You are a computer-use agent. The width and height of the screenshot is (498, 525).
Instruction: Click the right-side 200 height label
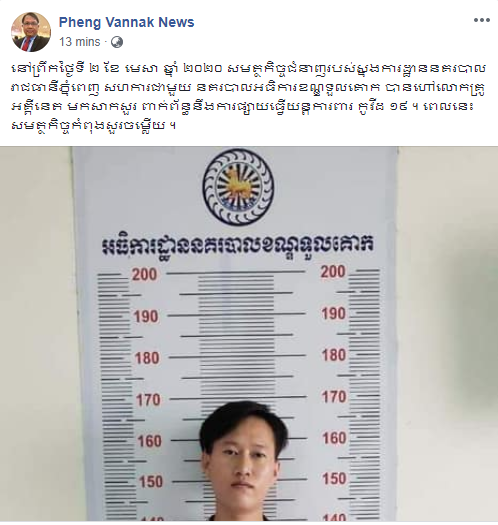[333, 272]
